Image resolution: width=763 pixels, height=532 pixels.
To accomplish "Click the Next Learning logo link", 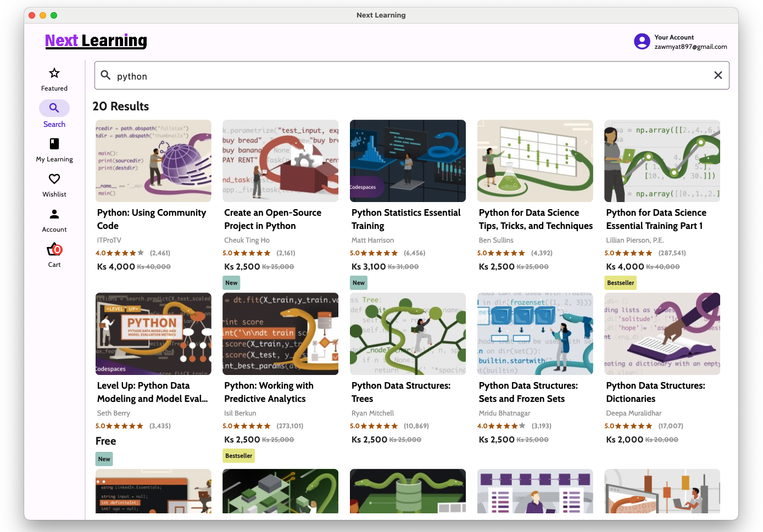I will [96, 41].
